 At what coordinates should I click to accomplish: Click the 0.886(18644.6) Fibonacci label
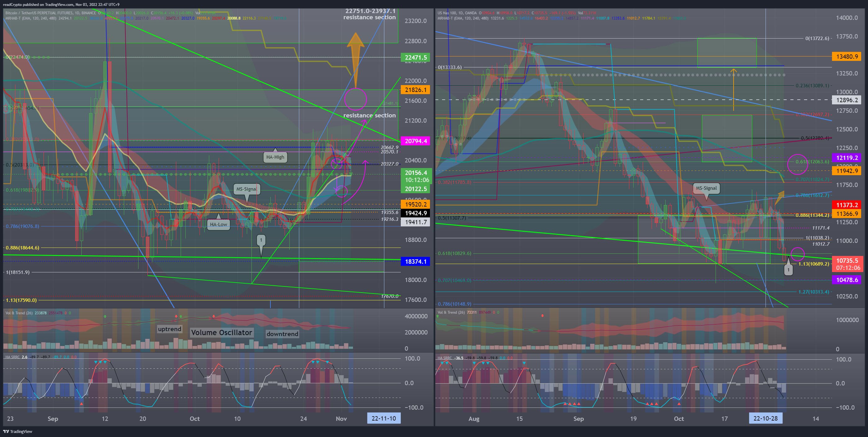[22, 248]
